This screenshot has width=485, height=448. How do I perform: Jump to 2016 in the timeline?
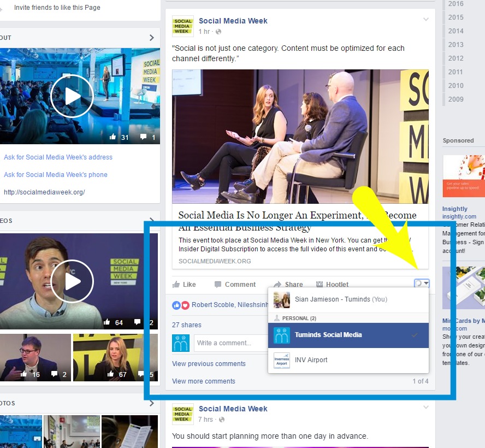coord(456,4)
